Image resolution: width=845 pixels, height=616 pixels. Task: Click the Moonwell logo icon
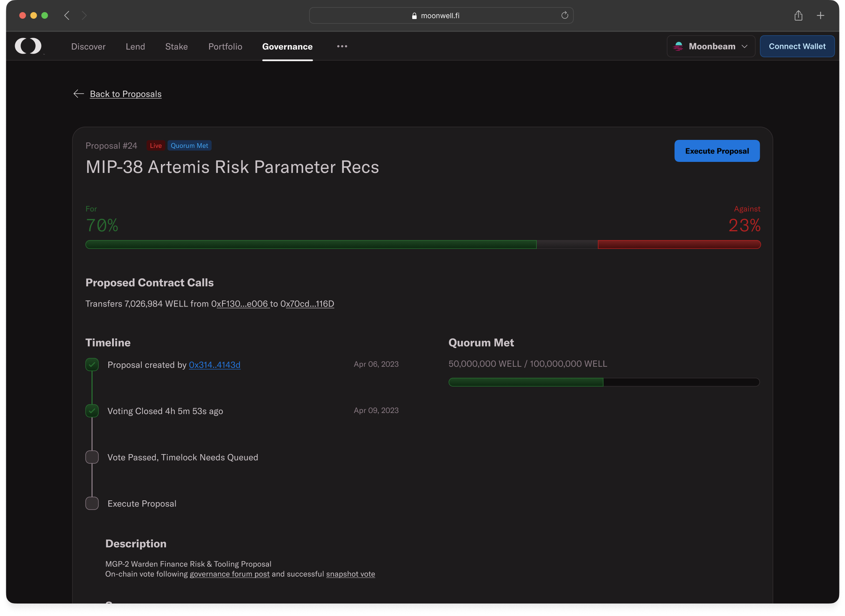28,46
